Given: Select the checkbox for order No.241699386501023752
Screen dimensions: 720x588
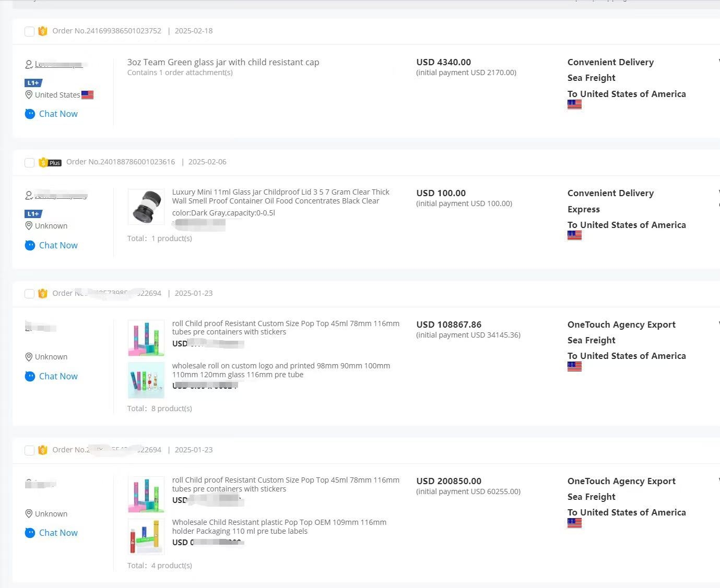Looking at the screenshot, I should 30,32.
